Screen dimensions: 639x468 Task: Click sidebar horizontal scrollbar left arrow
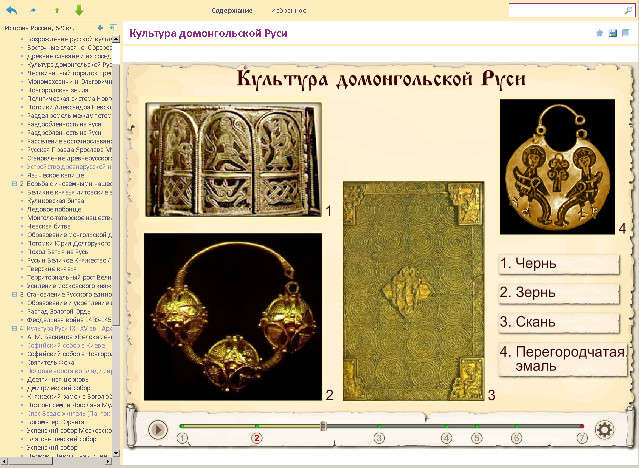pyautogui.click(x=4, y=461)
